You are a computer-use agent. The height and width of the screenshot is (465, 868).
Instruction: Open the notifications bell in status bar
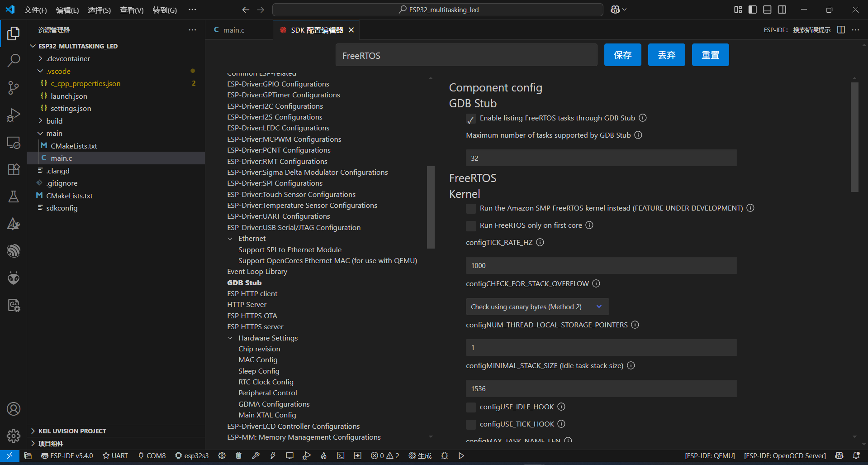(x=856, y=455)
